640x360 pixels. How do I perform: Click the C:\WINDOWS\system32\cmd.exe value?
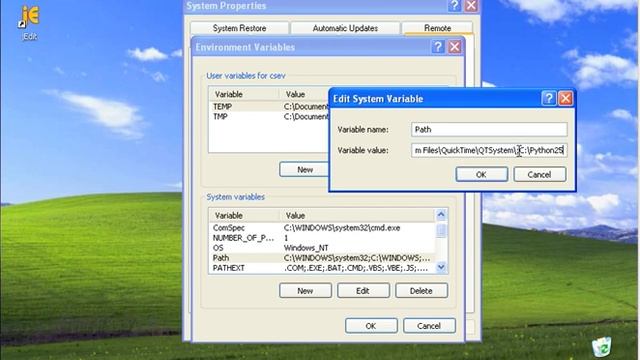[x=342, y=228]
